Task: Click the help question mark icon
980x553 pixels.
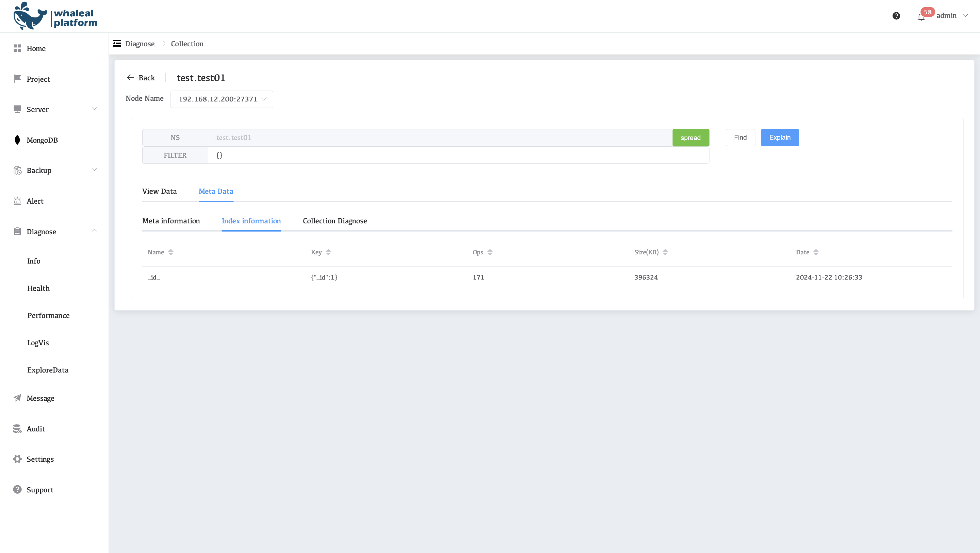Action: click(x=896, y=16)
